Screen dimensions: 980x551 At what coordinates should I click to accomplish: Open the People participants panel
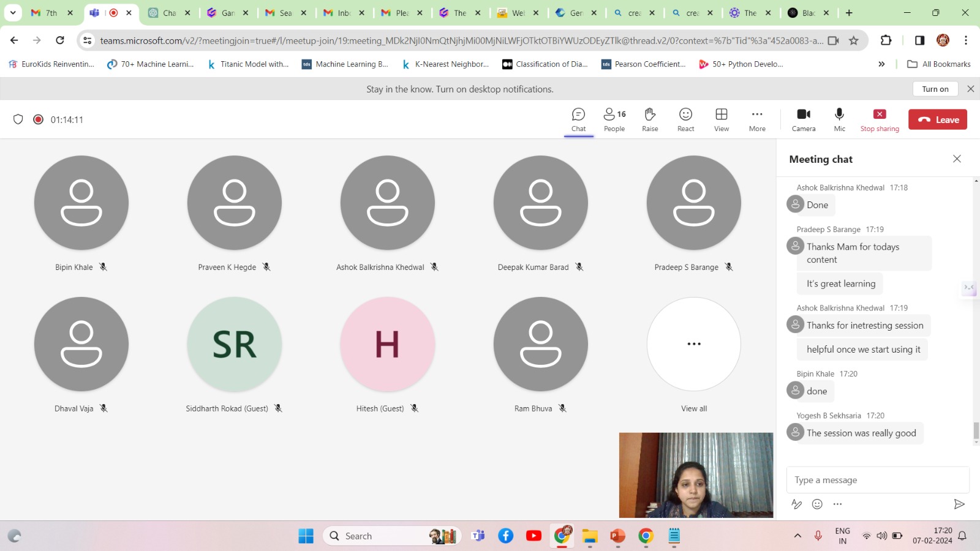click(614, 119)
